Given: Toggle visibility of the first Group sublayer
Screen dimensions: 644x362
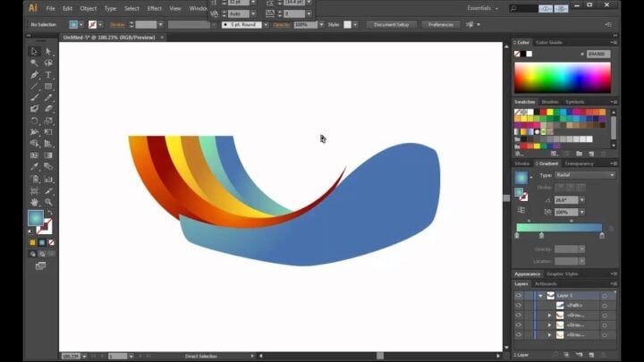Looking at the screenshot, I should [518, 315].
